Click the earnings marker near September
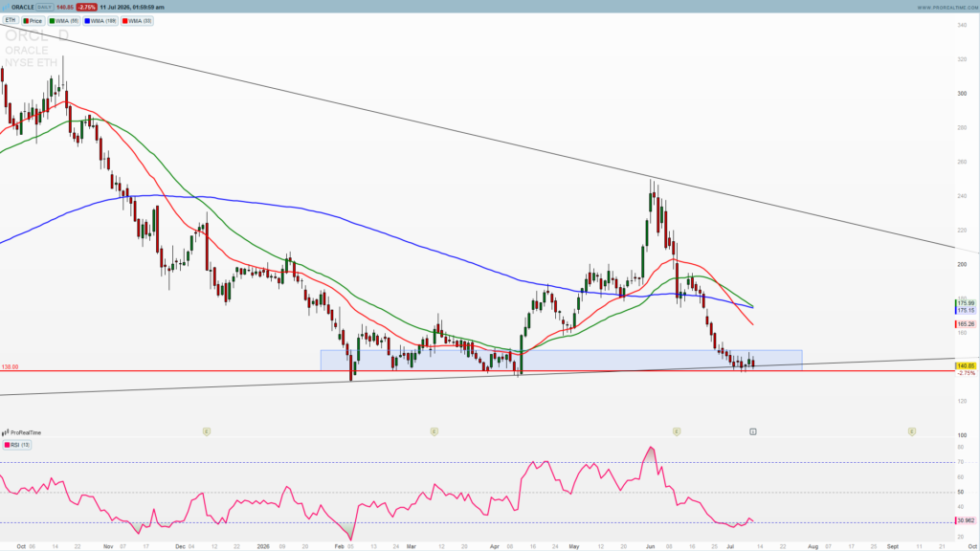Screen dimensions: 980x551 (912, 431)
